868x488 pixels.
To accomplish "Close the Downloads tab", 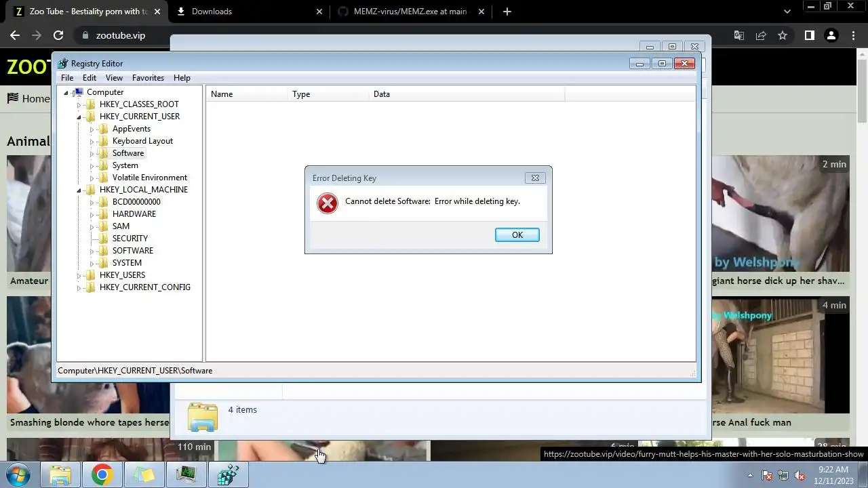I will 319,12.
